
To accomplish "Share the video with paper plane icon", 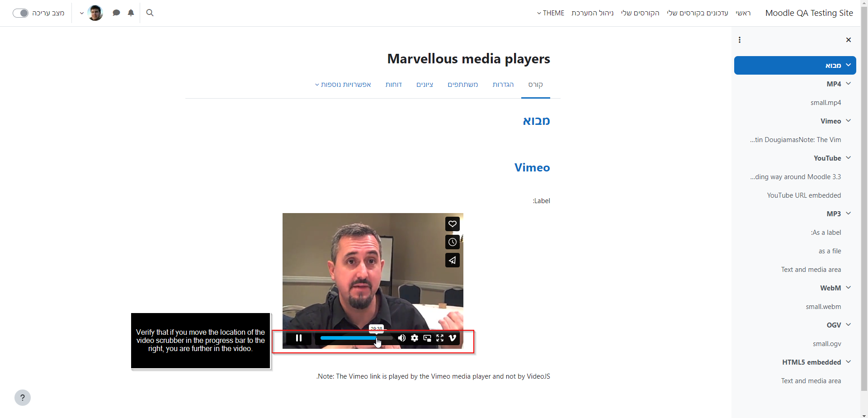I will pos(453,260).
